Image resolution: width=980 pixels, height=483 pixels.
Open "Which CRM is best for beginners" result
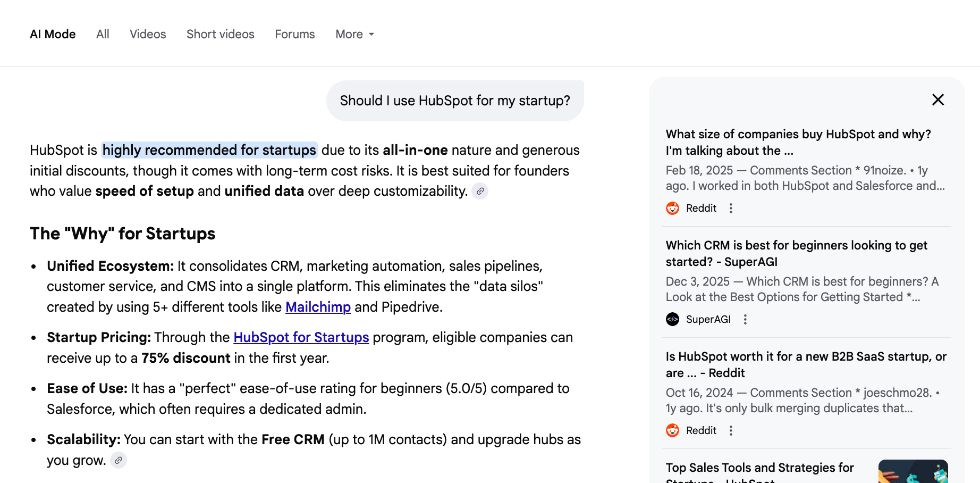pyautogui.click(x=796, y=253)
